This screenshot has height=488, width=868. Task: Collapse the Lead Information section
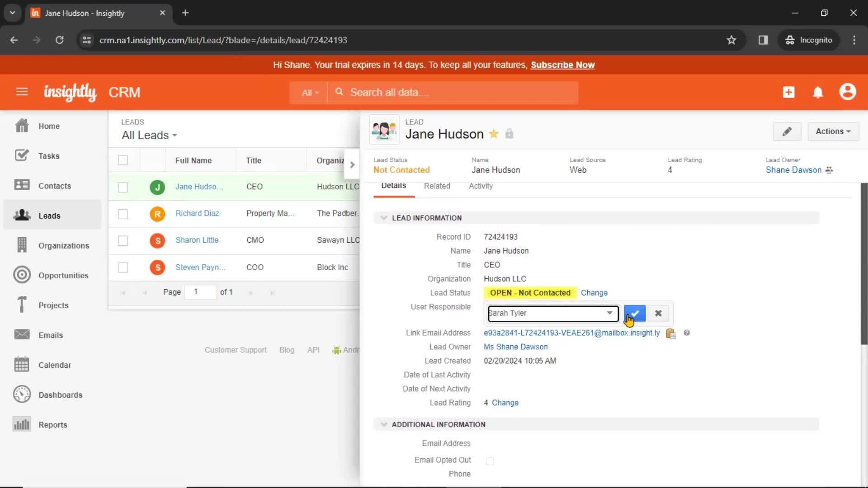click(384, 218)
